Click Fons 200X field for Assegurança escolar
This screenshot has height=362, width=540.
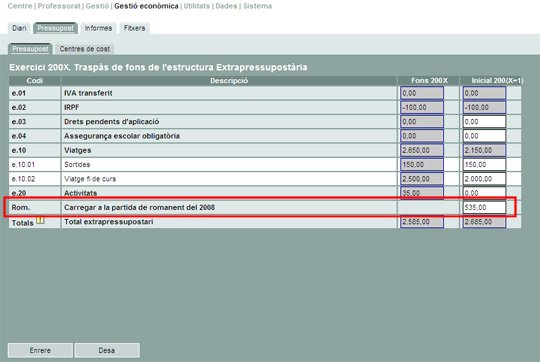pyautogui.click(x=422, y=136)
